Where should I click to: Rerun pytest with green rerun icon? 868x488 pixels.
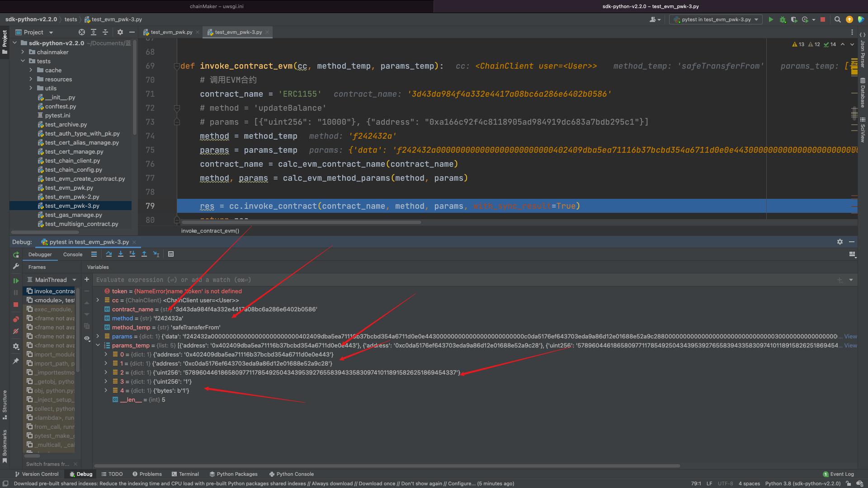[16, 255]
